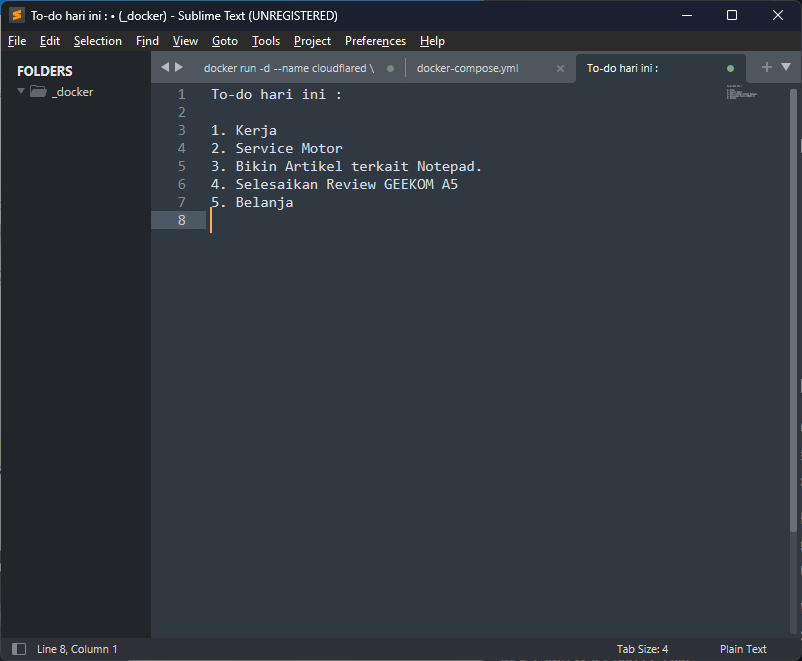
Task: Open the Selection menu
Action: (97, 41)
